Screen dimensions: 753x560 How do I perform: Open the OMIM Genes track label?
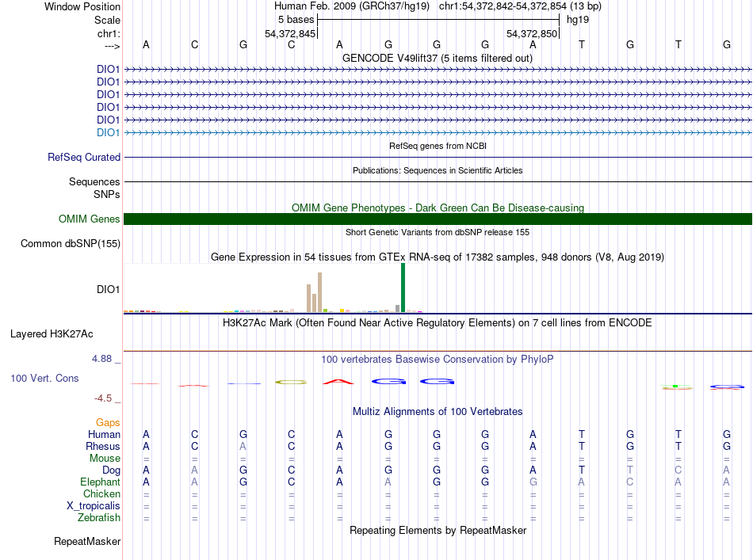click(89, 219)
